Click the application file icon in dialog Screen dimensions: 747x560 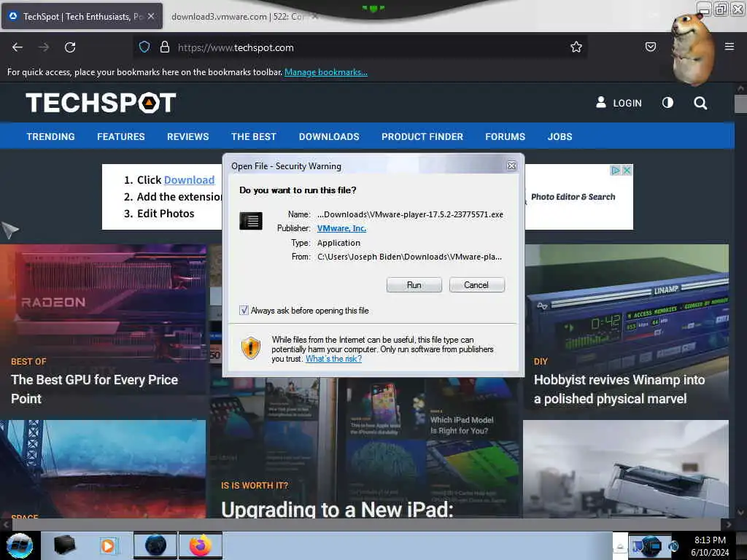click(x=251, y=221)
